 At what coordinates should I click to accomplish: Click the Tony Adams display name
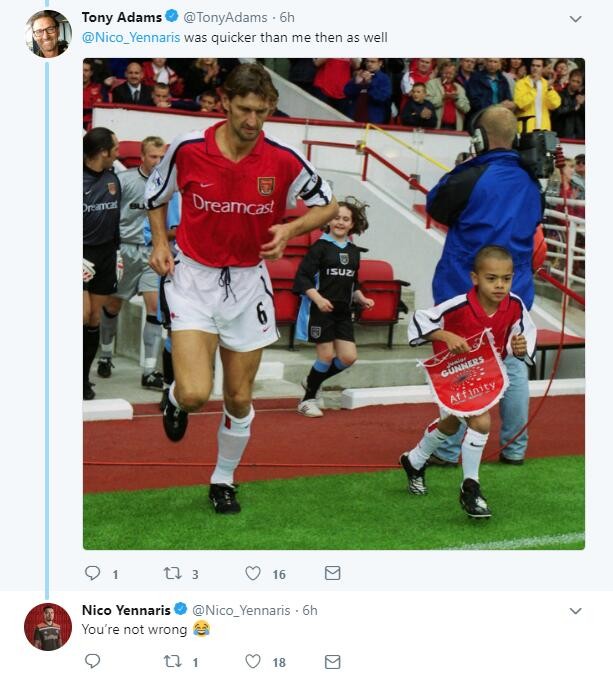[x=121, y=17]
